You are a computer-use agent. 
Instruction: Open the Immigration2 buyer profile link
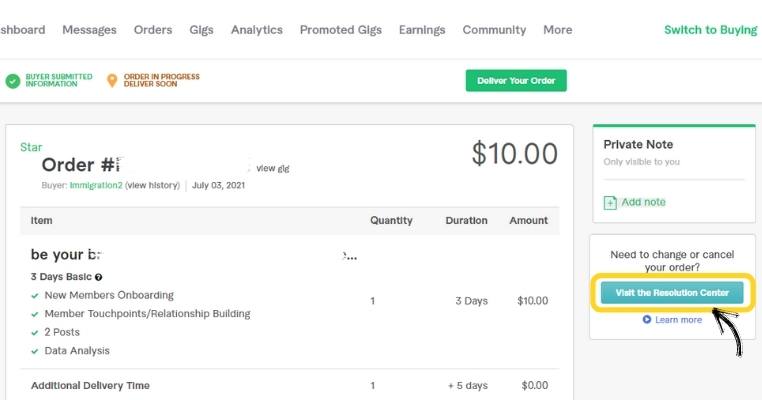tap(96, 185)
